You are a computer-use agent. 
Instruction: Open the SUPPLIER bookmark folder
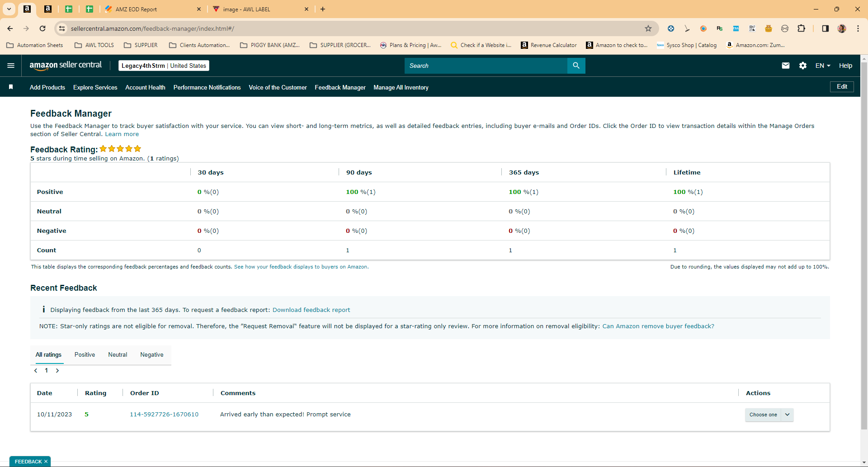click(141, 45)
